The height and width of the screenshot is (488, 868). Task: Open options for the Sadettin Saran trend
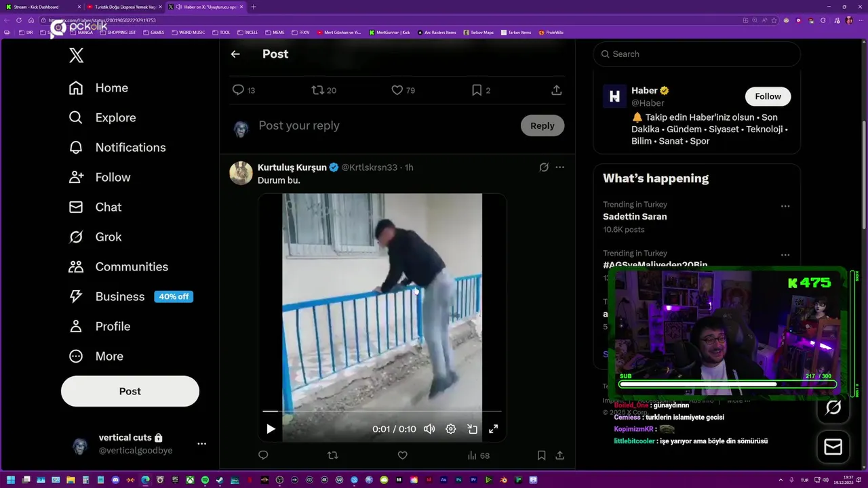coord(785,206)
